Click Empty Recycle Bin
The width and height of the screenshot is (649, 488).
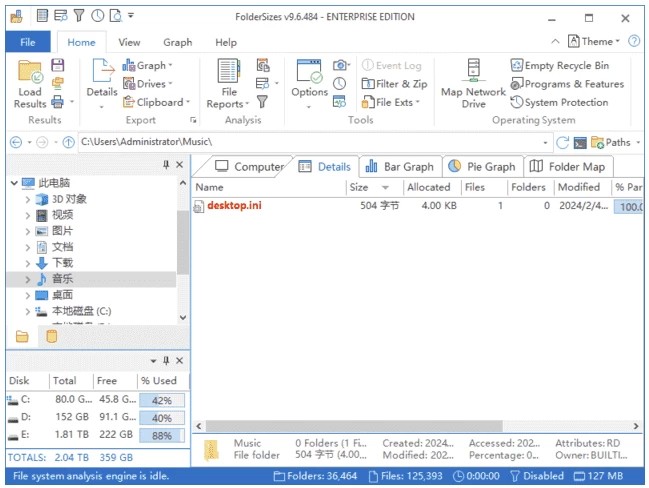(x=560, y=66)
